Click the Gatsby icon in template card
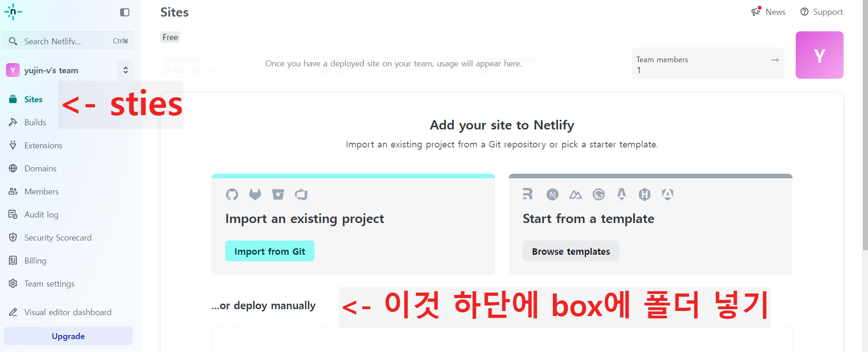Screen dimensions: 868x352 (x=599, y=194)
